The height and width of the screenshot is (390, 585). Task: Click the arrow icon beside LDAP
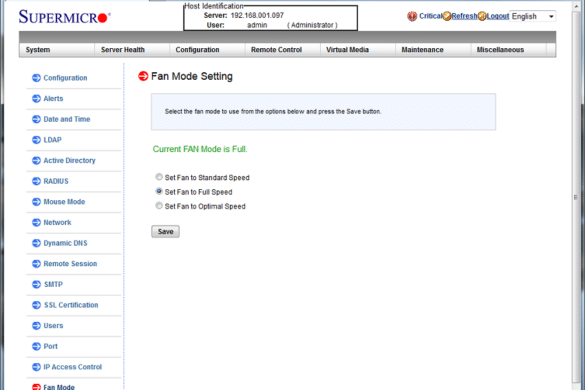click(36, 140)
